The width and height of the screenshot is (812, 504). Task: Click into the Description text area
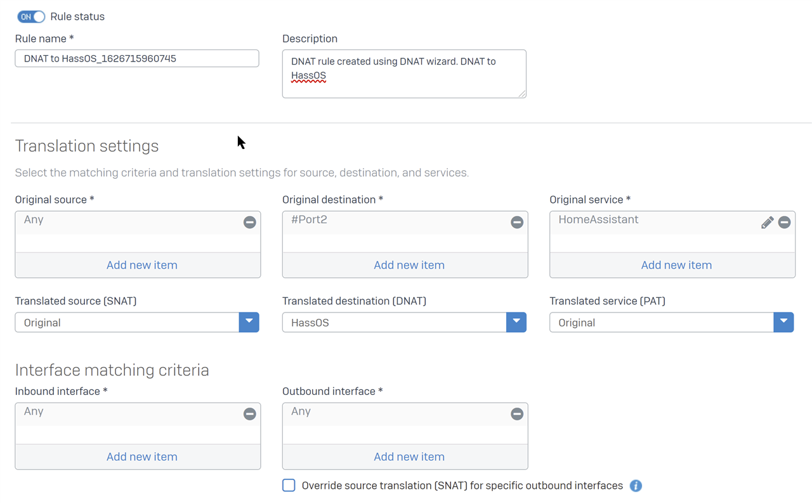click(404, 74)
